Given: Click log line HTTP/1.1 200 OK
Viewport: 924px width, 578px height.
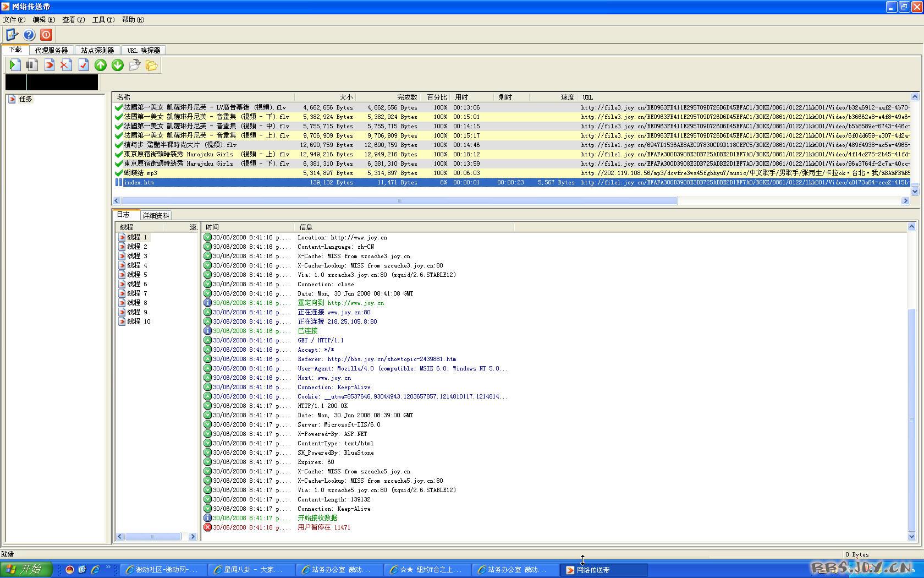Looking at the screenshot, I should tap(323, 406).
